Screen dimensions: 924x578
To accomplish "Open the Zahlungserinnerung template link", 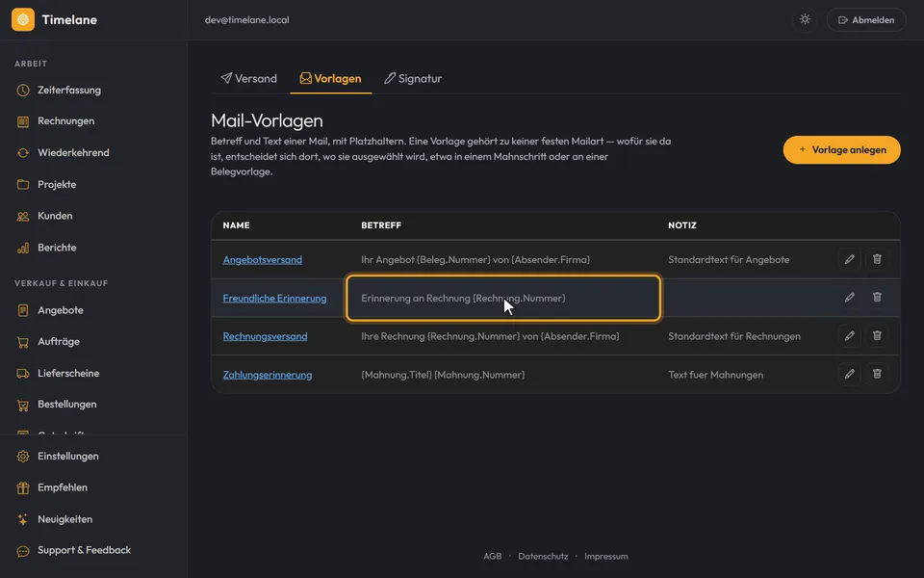I will 268,375.
